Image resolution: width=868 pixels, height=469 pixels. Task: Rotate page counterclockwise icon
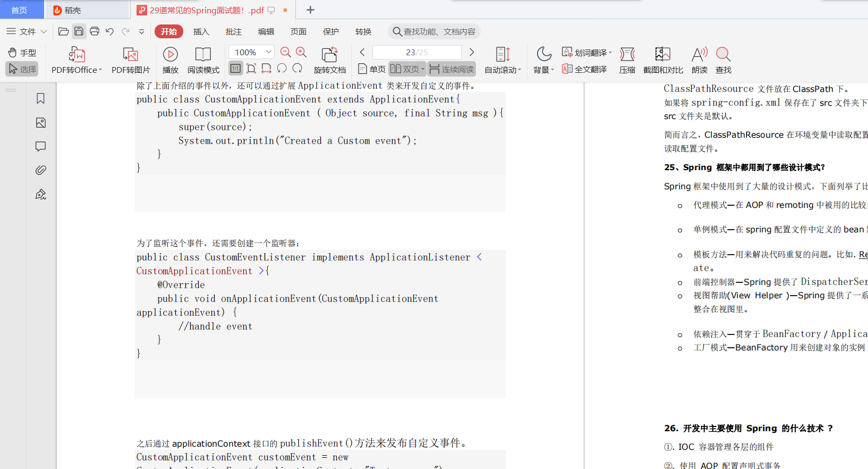pyautogui.click(x=282, y=68)
